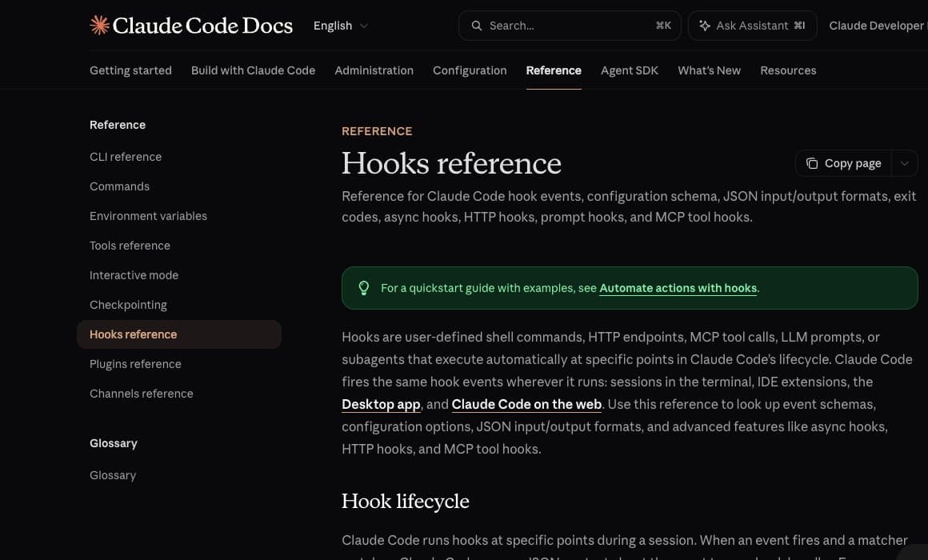Image resolution: width=928 pixels, height=560 pixels.
Task: Open the Administration tab
Action: pos(374,70)
